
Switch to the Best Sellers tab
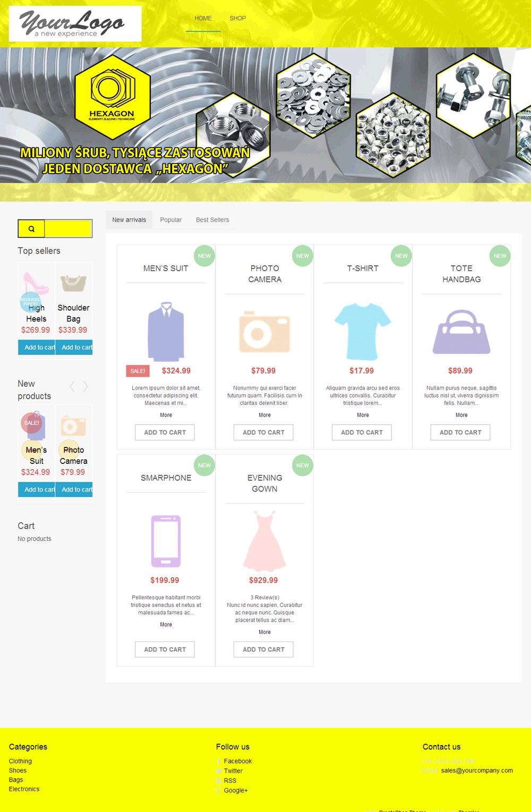(212, 220)
